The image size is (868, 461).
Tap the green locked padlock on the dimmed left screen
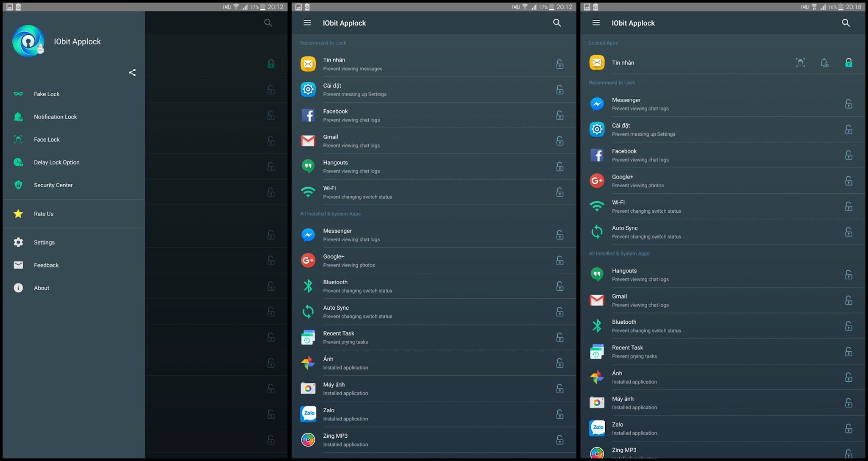[x=271, y=64]
